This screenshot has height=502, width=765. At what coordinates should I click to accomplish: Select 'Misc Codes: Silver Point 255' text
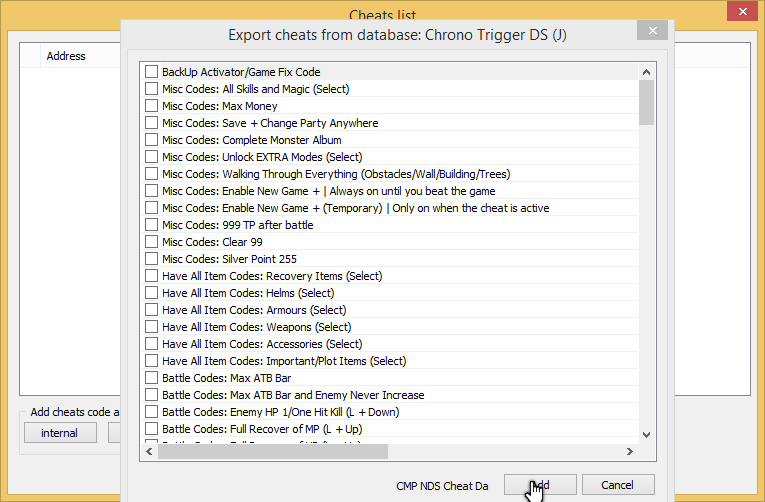[x=229, y=259]
